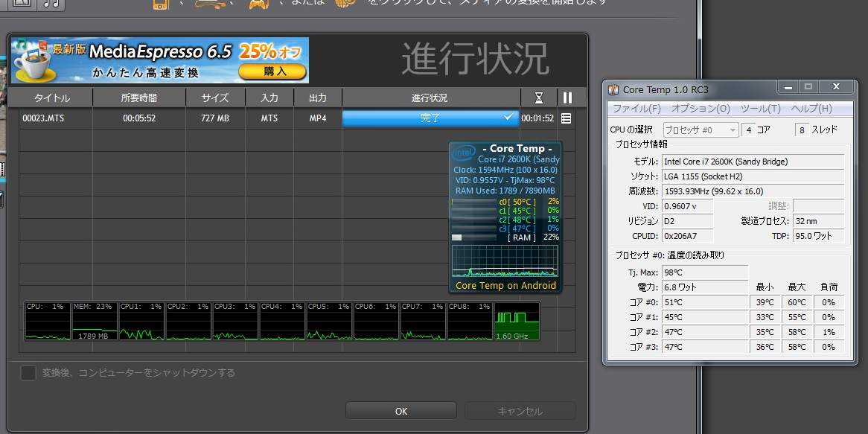Open the ファイル(F) menu in Core Temp
The height and width of the screenshot is (434, 868).
point(636,109)
